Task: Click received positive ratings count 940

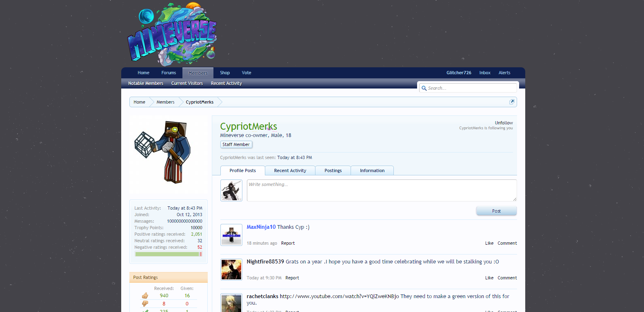Action: pyautogui.click(x=164, y=296)
